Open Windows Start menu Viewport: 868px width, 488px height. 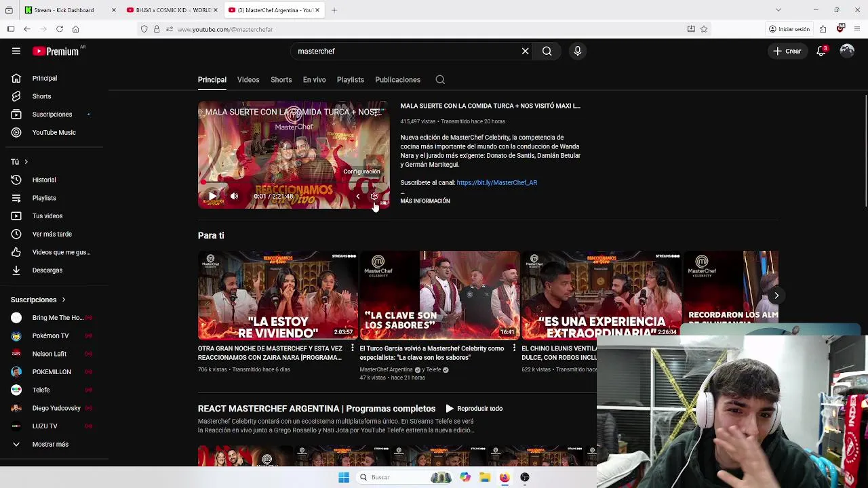(344, 477)
